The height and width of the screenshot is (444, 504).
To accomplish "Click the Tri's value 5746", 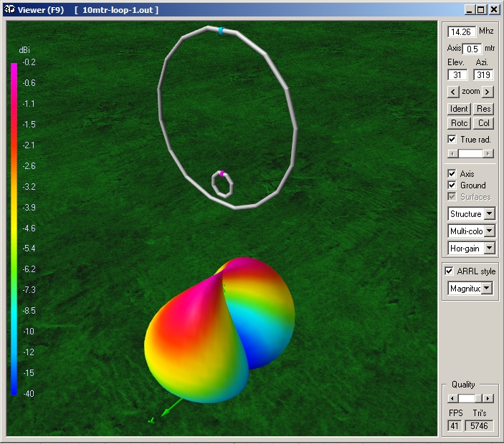I will coord(479,425).
